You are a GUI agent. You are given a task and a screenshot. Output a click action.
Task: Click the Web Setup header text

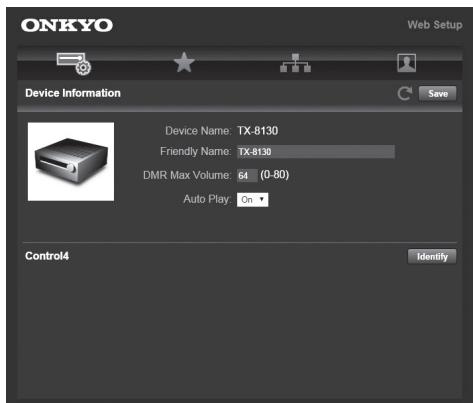(435, 25)
